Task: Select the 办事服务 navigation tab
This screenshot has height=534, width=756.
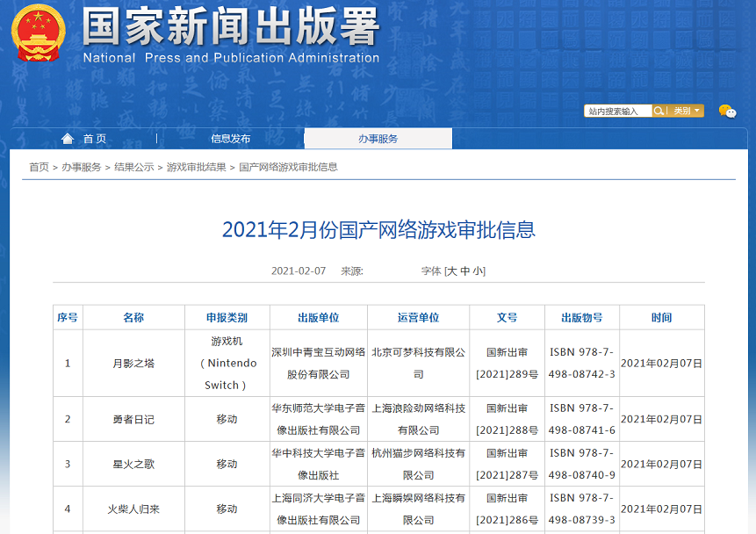Action: coord(378,139)
